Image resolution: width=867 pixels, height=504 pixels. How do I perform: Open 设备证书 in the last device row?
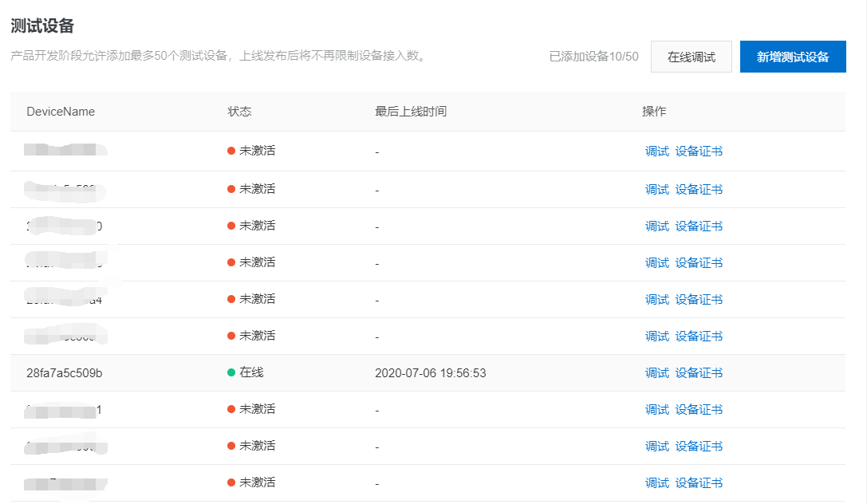click(699, 482)
